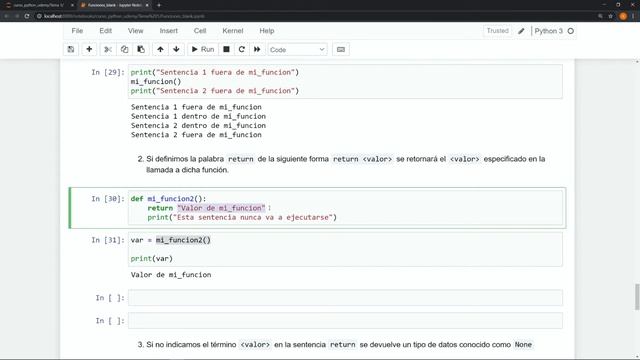640x360 pixels.
Task: Click the output text 'Valor de mi_funcion'
Action: tap(171, 275)
